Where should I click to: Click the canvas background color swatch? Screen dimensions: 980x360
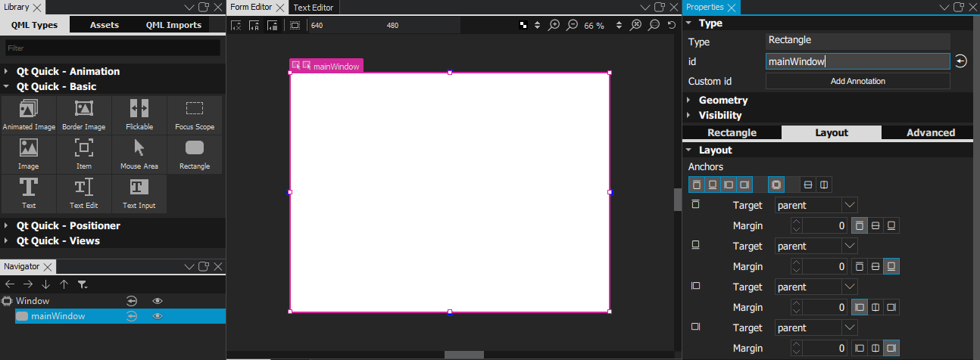pyautogui.click(x=523, y=25)
